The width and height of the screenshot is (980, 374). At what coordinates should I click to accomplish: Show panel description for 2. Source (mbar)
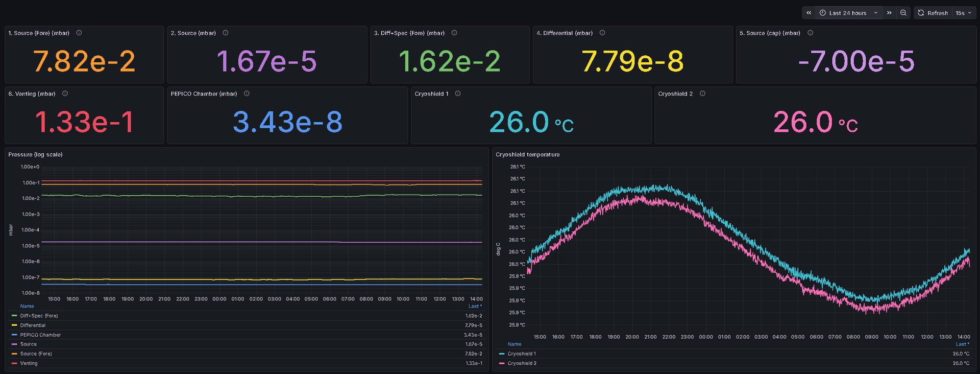click(226, 33)
